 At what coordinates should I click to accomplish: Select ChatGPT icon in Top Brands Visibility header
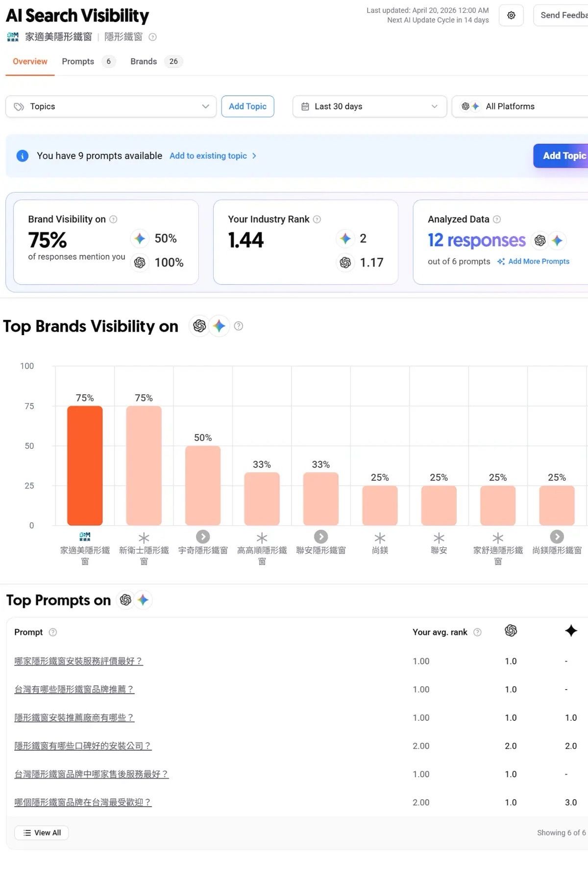tap(199, 326)
